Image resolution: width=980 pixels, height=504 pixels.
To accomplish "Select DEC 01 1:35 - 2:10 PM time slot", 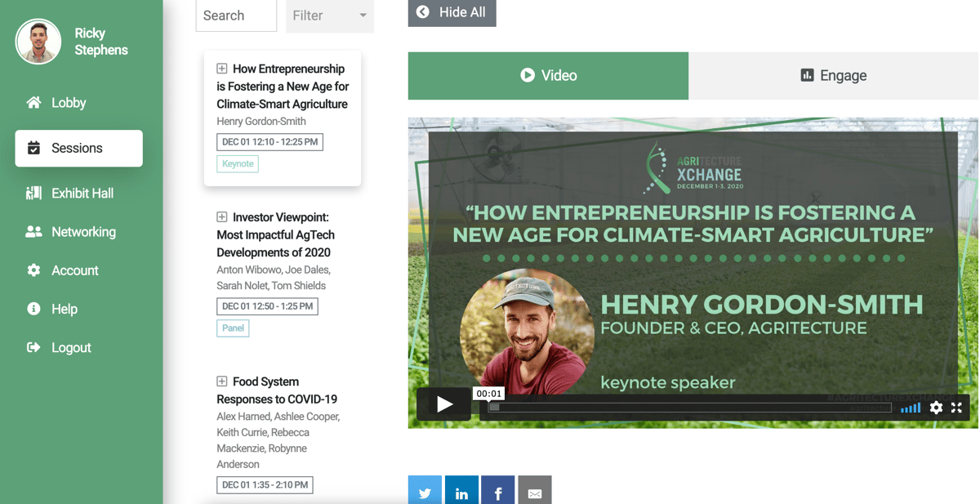I will coord(265,485).
